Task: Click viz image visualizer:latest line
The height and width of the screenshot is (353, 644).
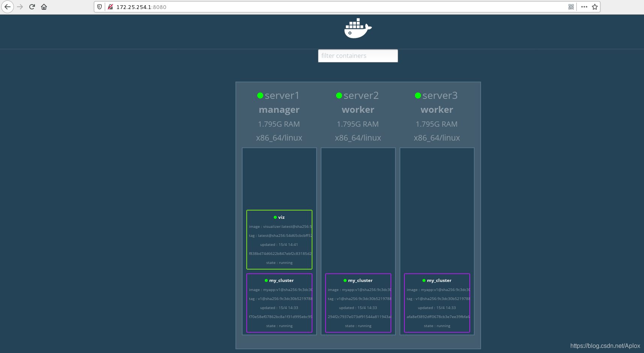Action: click(x=280, y=227)
